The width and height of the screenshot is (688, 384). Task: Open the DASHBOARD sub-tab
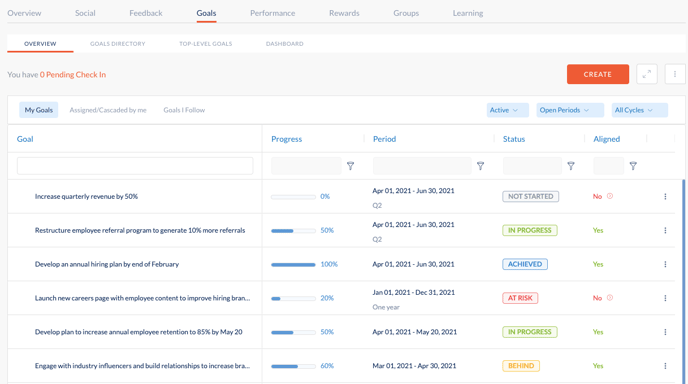pyautogui.click(x=284, y=43)
